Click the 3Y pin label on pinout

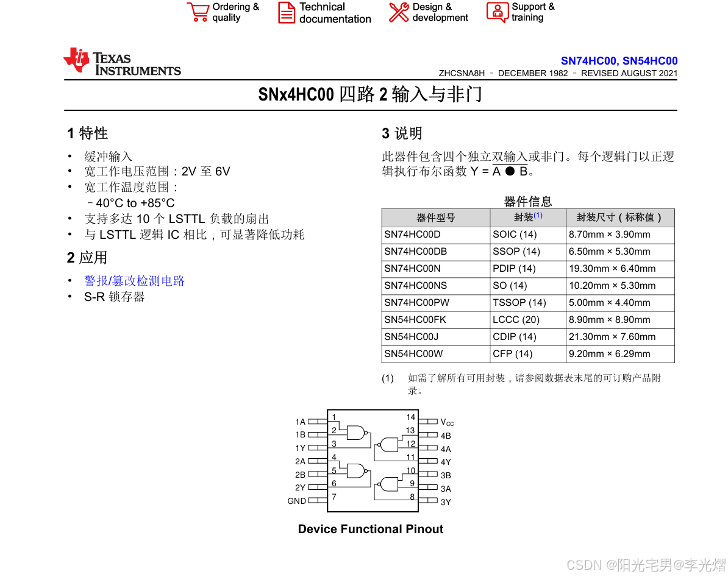446,502
